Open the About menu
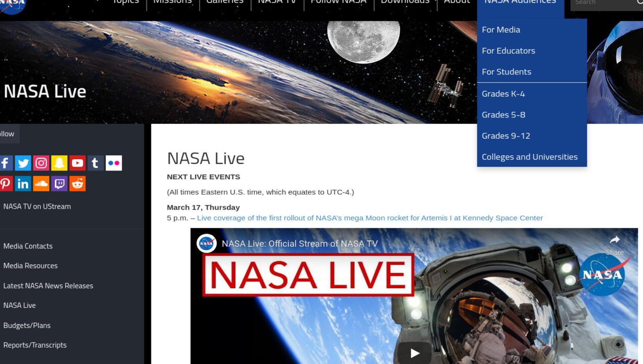Screen dimensions: 643x364 (x=457, y=2)
